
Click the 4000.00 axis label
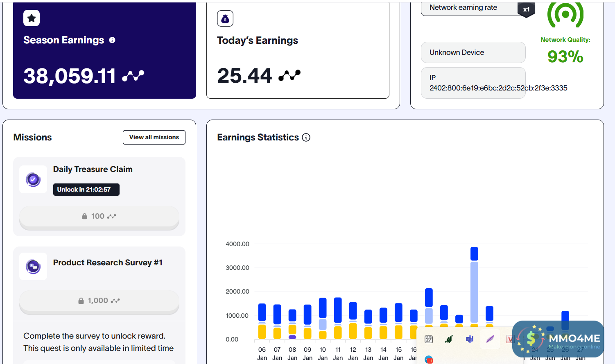[237, 244]
